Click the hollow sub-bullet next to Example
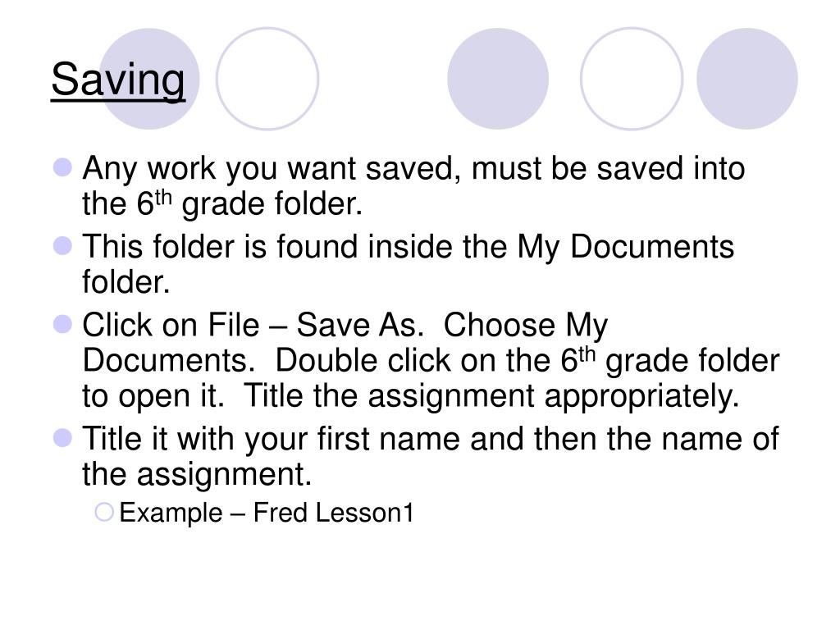The height and width of the screenshot is (630, 840). point(104,514)
